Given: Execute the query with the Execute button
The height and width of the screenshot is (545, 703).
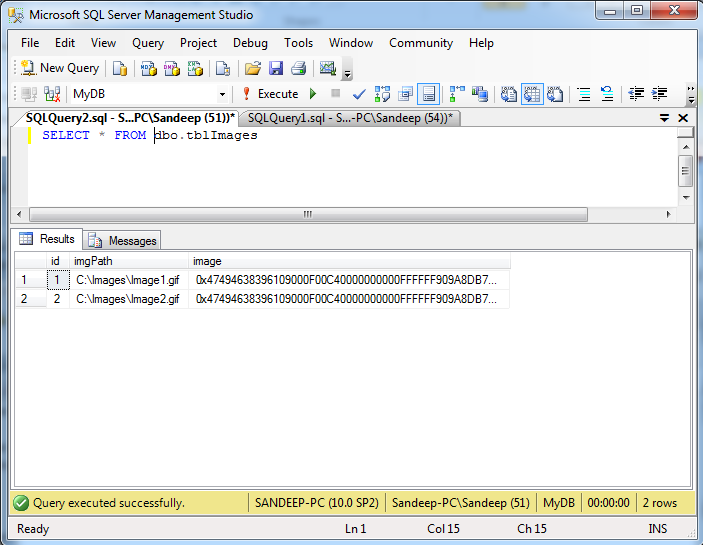Looking at the screenshot, I should (x=270, y=94).
